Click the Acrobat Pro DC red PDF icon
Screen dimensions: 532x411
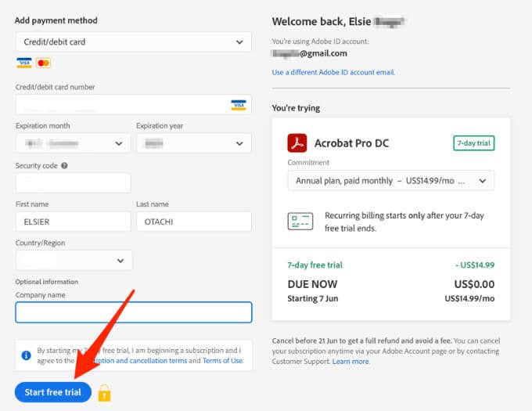[297, 143]
